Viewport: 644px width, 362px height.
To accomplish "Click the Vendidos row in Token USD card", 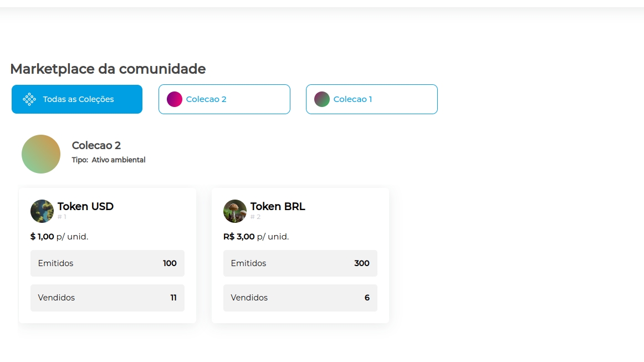I will click(x=108, y=298).
